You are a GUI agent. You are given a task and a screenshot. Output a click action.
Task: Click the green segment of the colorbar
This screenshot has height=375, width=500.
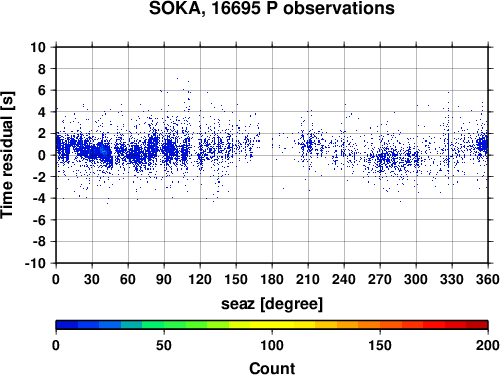(x=164, y=325)
